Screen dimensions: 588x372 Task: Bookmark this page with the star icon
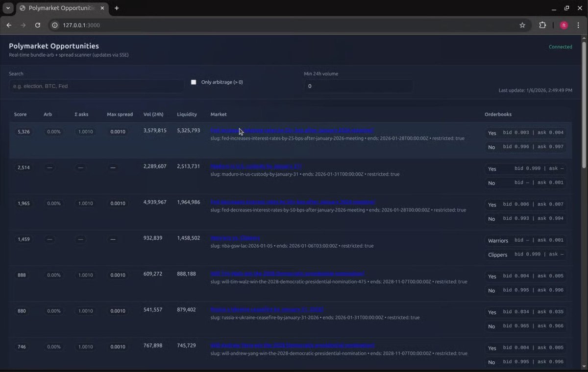pos(522,25)
